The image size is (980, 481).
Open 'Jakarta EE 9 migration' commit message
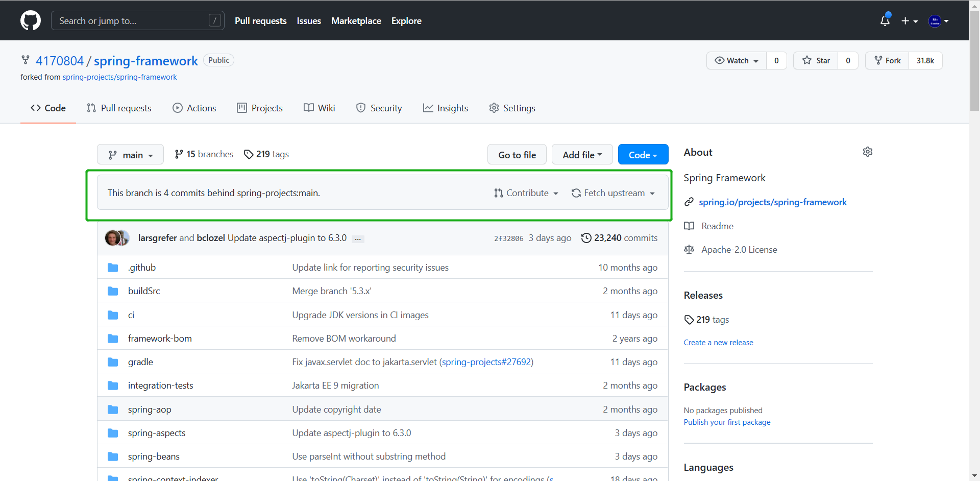point(335,386)
